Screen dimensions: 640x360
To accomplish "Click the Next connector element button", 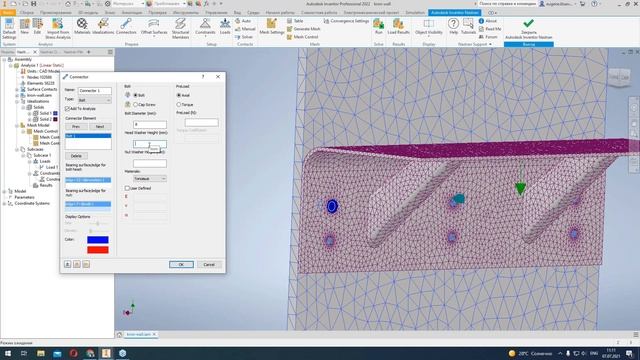I will (100, 127).
